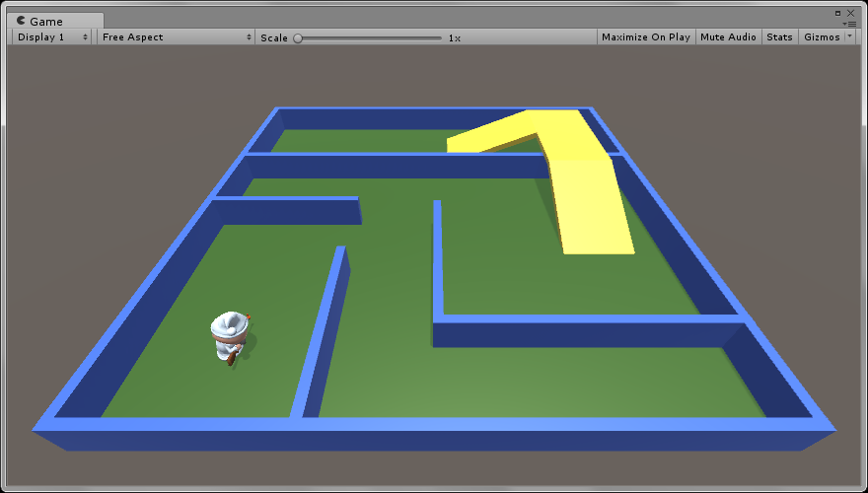Image resolution: width=868 pixels, height=493 pixels.
Task: Close the Game window
Action: (x=851, y=13)
